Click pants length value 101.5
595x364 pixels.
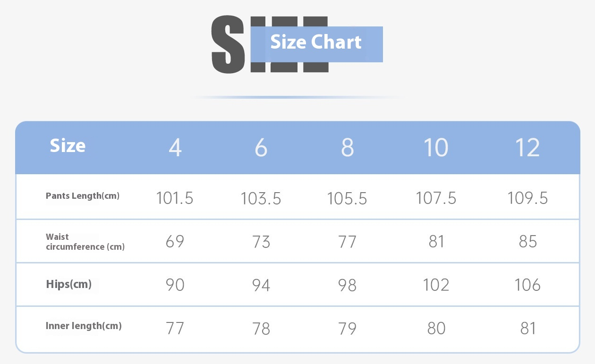[175, 198]
